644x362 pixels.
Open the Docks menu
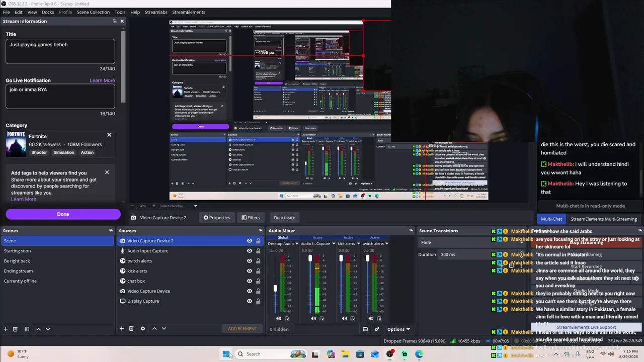[x=48, y=12]
